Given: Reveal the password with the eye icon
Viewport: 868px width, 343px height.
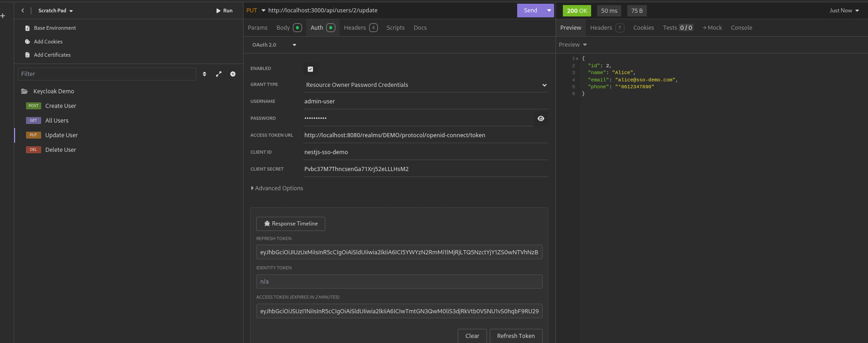Looking at the screenshot, I should pyautogui.click(x=541, y=118).
